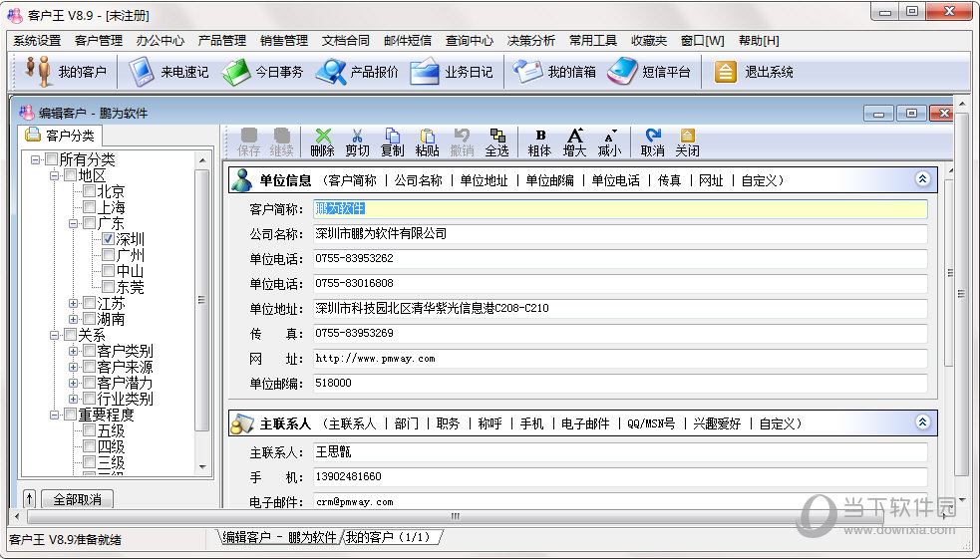Click 增大 font size icon
Image resolution: width=980 pixels, height=559 pixels.
574,142
